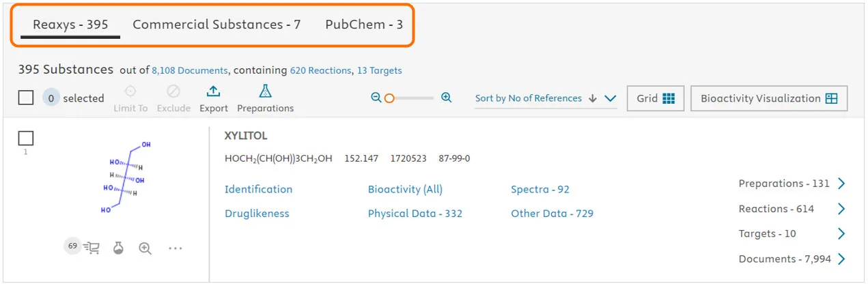Click the zoom in magnifier icon
The image size is (868, 286).
point(446,98)
